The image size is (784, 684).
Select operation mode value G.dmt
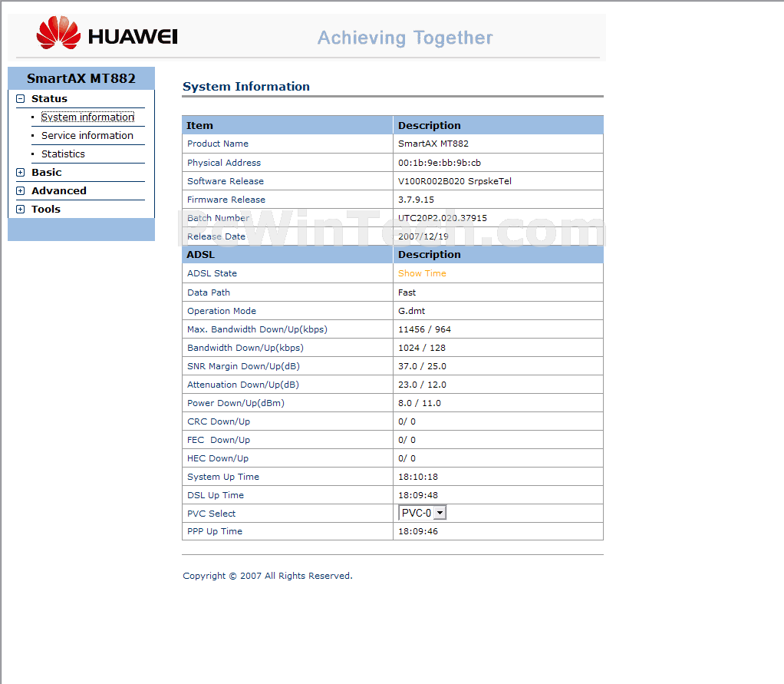[411, 311]
